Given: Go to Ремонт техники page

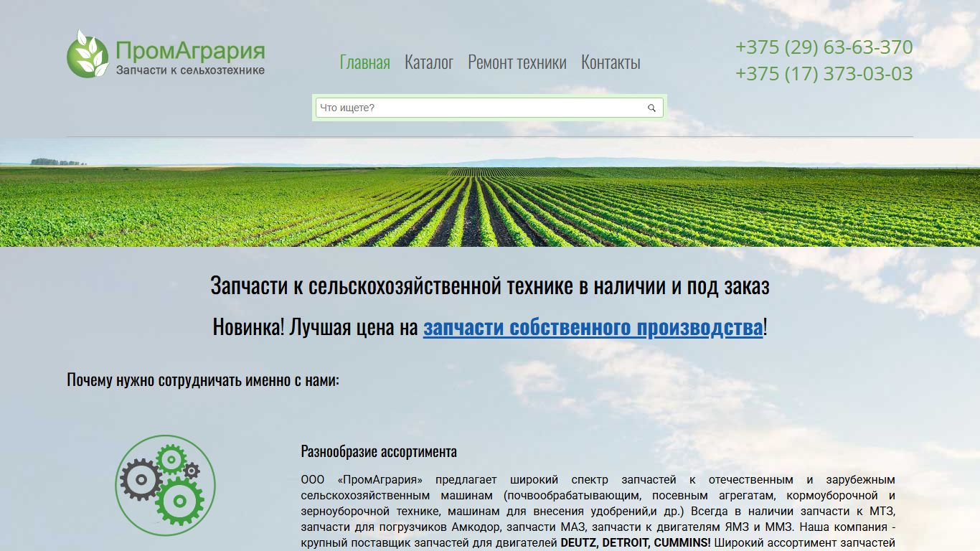Looking at the screenshot, I should pos(517,62).
